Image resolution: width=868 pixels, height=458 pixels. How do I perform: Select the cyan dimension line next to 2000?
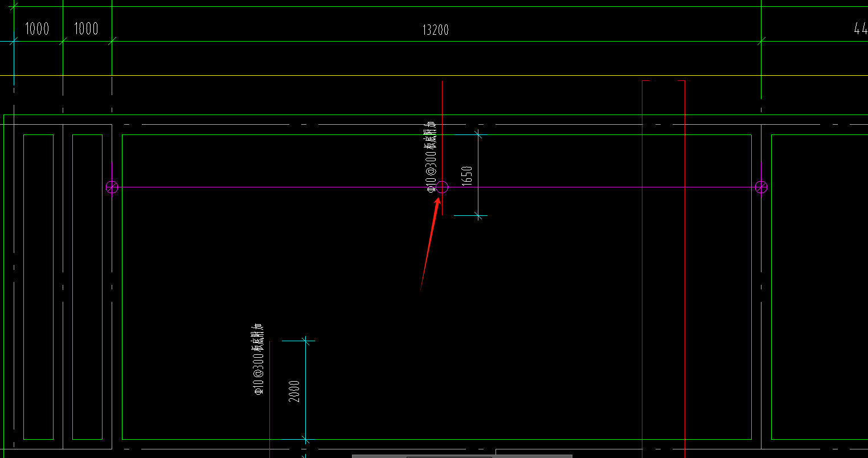click(x=306, y=390)
